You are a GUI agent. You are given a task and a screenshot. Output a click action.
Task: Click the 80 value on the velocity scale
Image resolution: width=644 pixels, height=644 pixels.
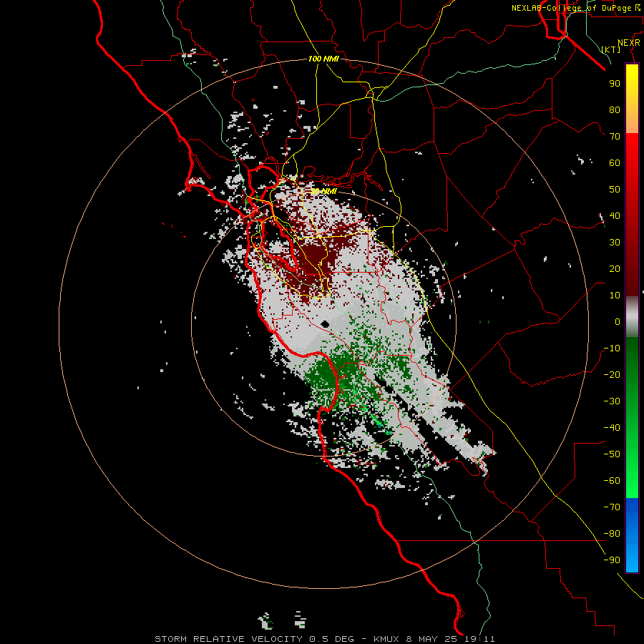tap(615, 109)
